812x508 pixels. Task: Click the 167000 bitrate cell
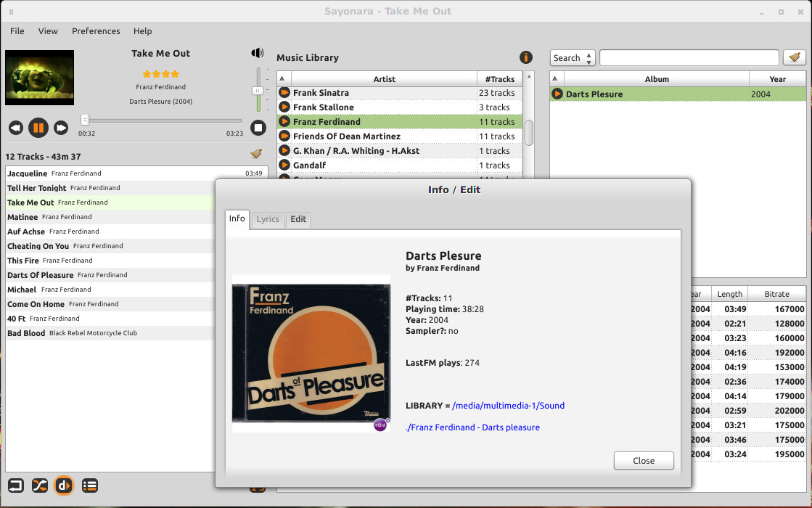(776, 309)
